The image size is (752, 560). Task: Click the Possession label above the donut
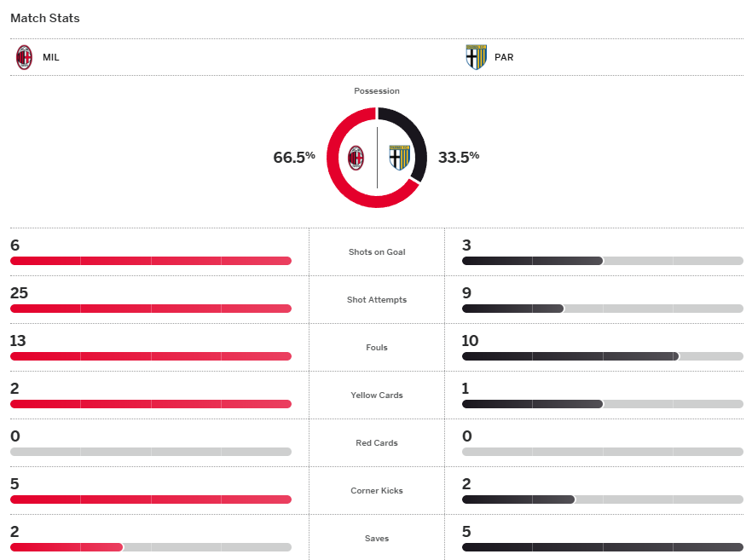(377, 91)
